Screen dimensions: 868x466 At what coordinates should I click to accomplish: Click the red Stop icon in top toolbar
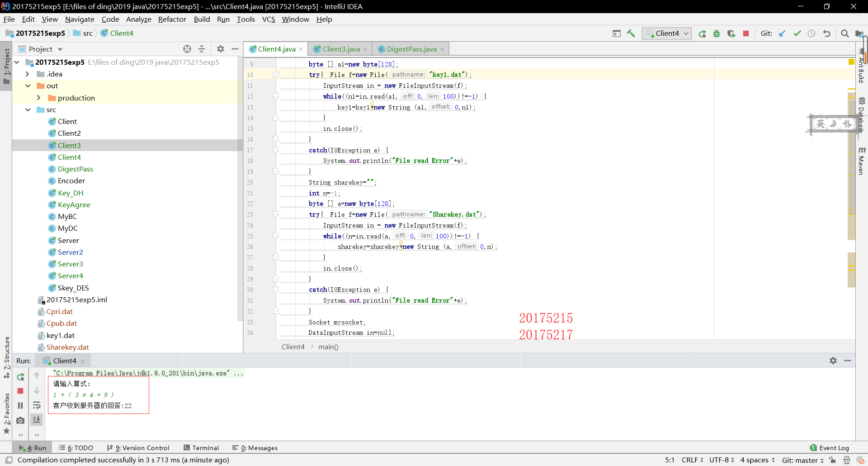click(746, 33)
